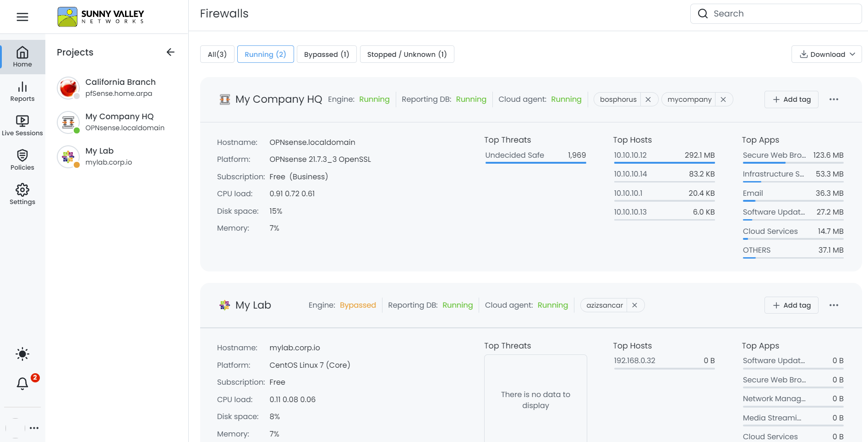Click Secure Web Bro... 123.6 MB app
The image size is (868, 442).
pos(793,157)
